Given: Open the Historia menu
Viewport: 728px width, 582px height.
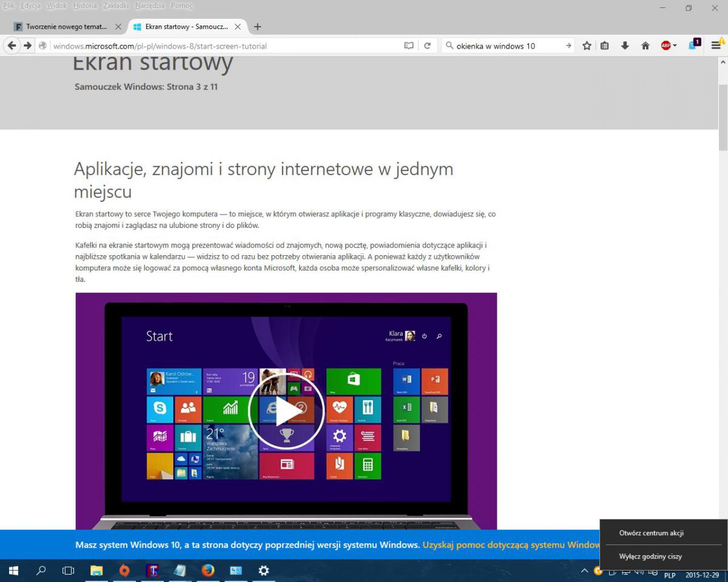Looking at the screenshot, I should click(x=85, y=5).
